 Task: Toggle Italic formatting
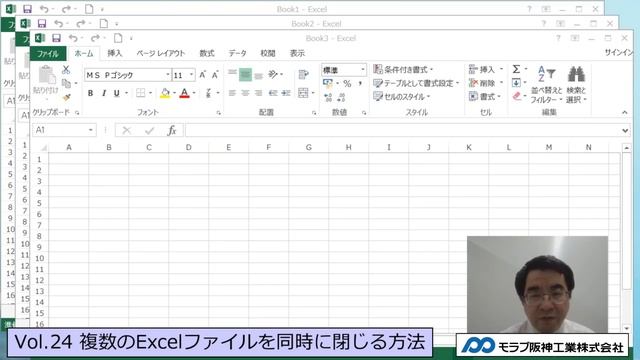104,93
